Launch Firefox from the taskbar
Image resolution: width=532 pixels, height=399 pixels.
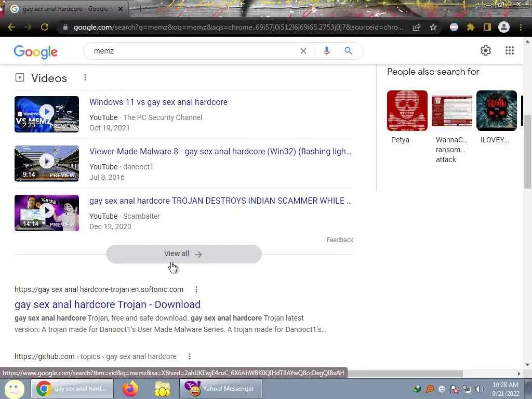[130, 389]
